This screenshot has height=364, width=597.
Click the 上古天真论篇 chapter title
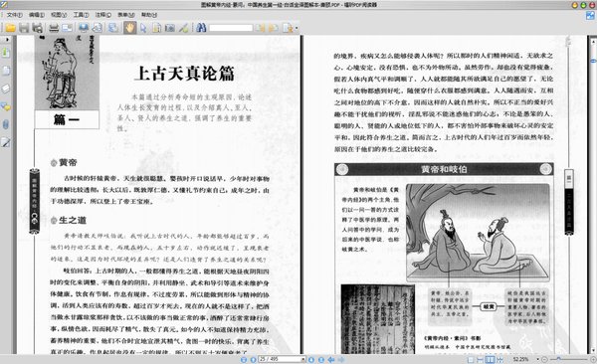(x=184, y=74)
